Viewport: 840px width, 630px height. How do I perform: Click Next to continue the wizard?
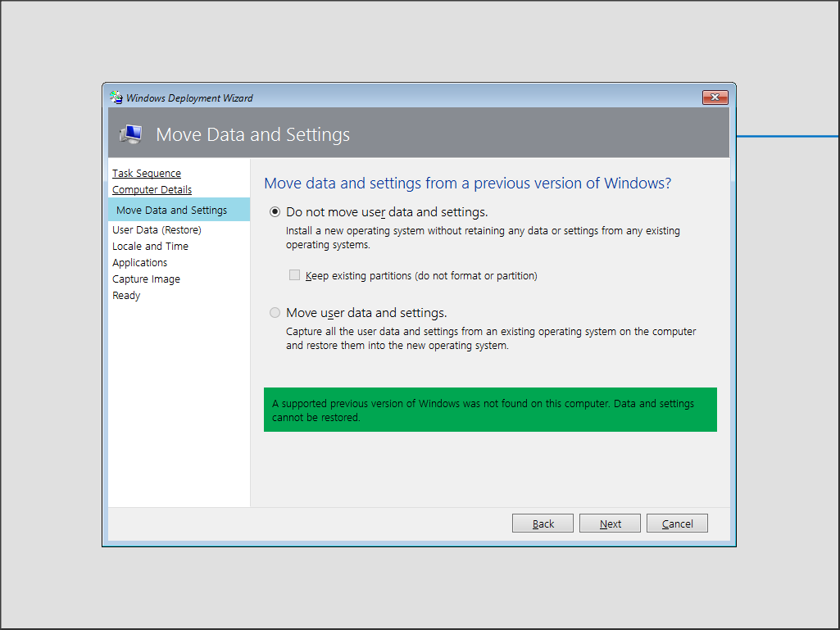tap(610, 523)
